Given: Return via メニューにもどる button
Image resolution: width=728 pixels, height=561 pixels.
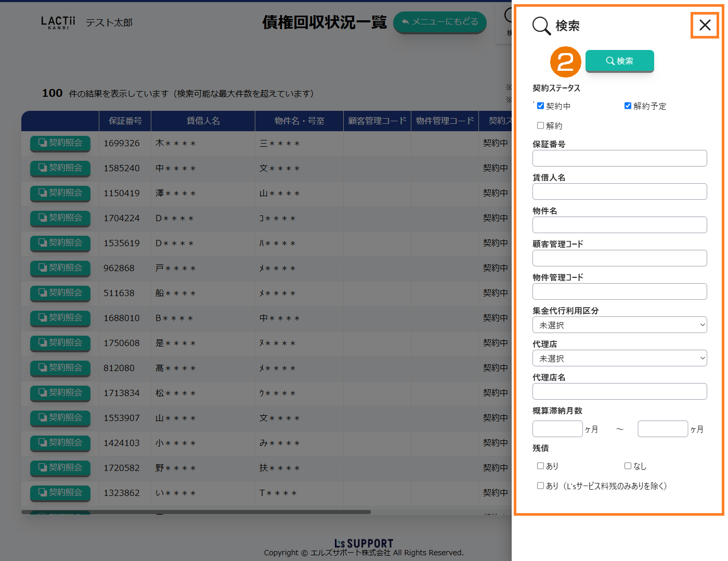Looking at the screenshot, I should (439, 22).
